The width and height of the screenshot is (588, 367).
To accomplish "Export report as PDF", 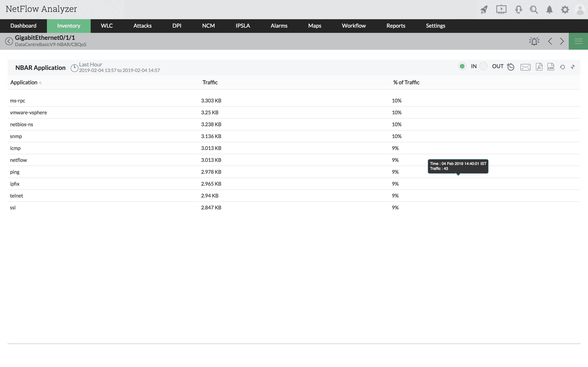I will click(x=539, y=67).
